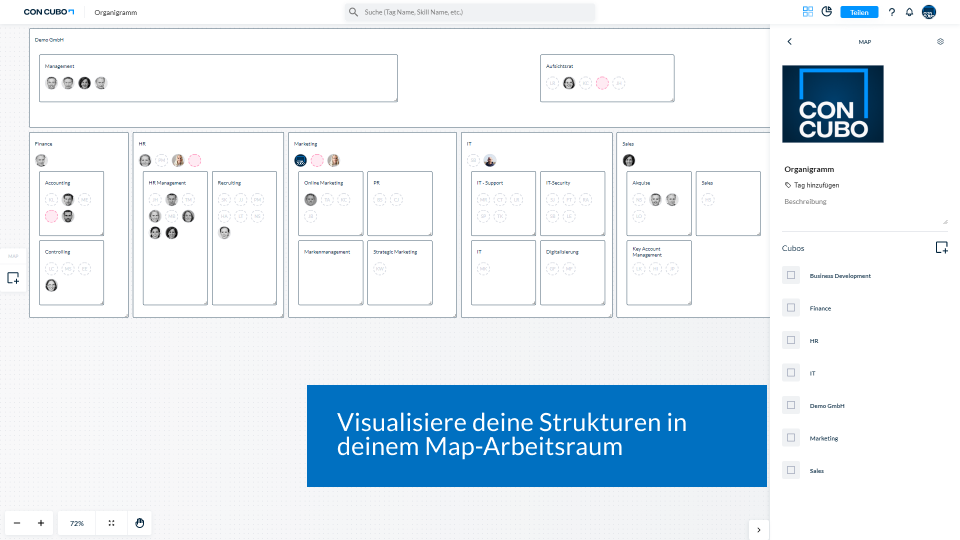
Task: Click the dark-blue avatar in Marketing header
Action: [x=300, y=160]
